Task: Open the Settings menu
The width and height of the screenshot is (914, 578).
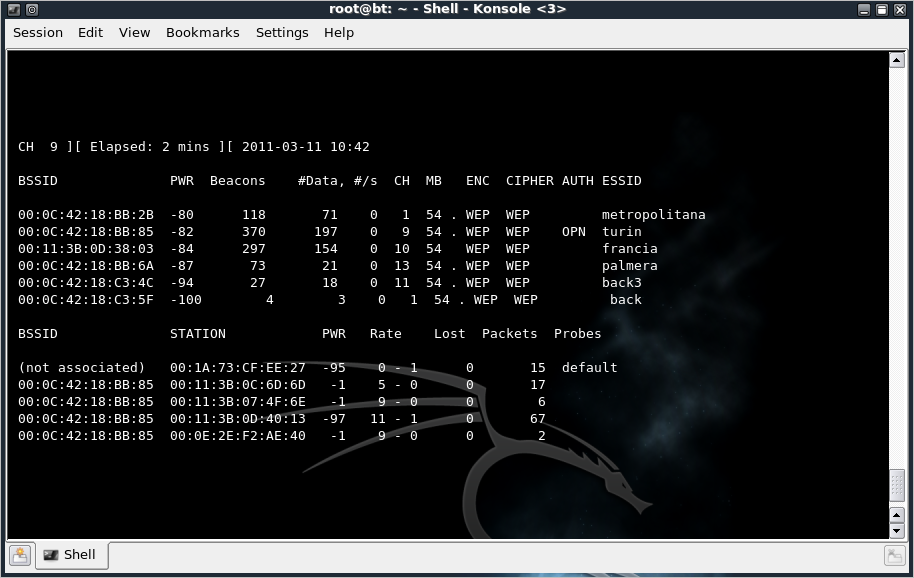Action: pos(282,33)
